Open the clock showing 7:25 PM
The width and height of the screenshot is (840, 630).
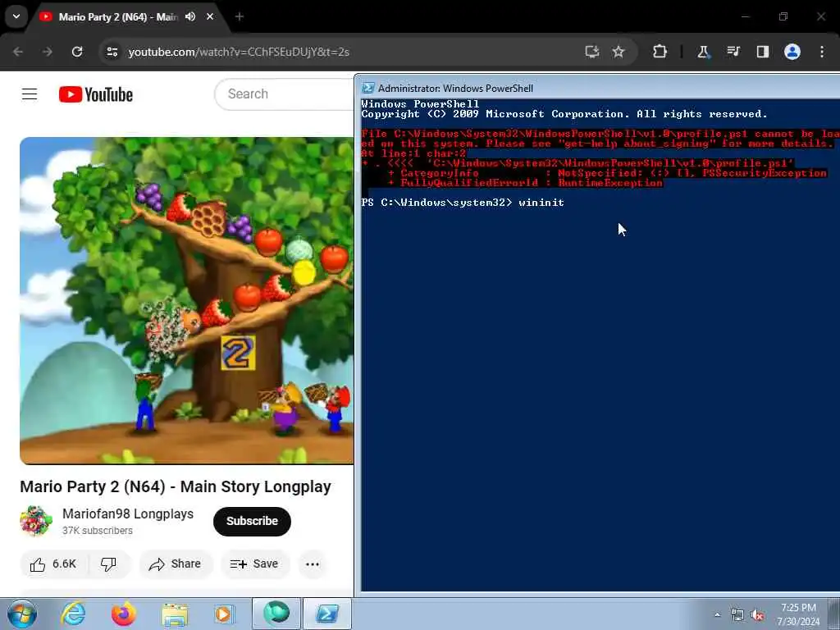click(x=798, y=614)
